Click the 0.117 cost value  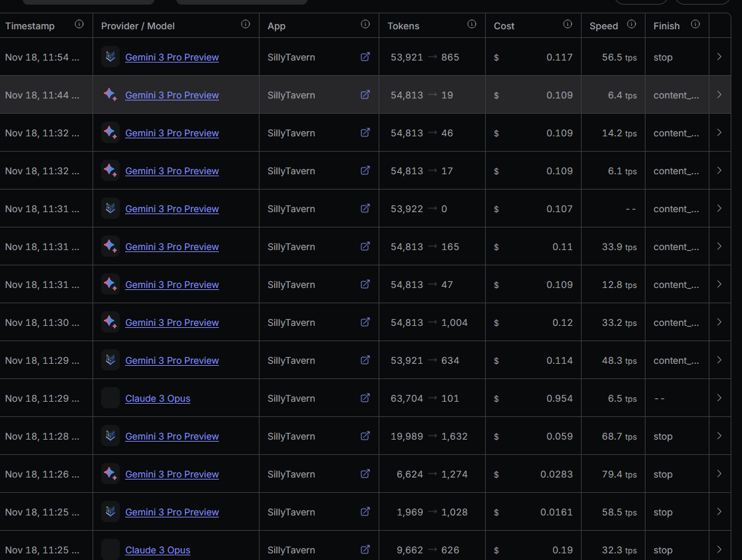[560, 57]
